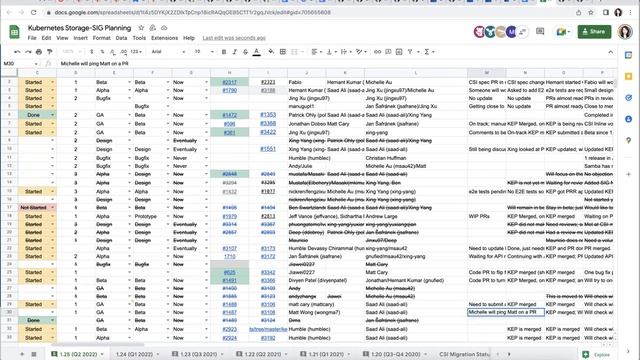The width and height of the screenshot is (640, 360).
Task: Open the Sheets home icon
Action: (14, 32)
